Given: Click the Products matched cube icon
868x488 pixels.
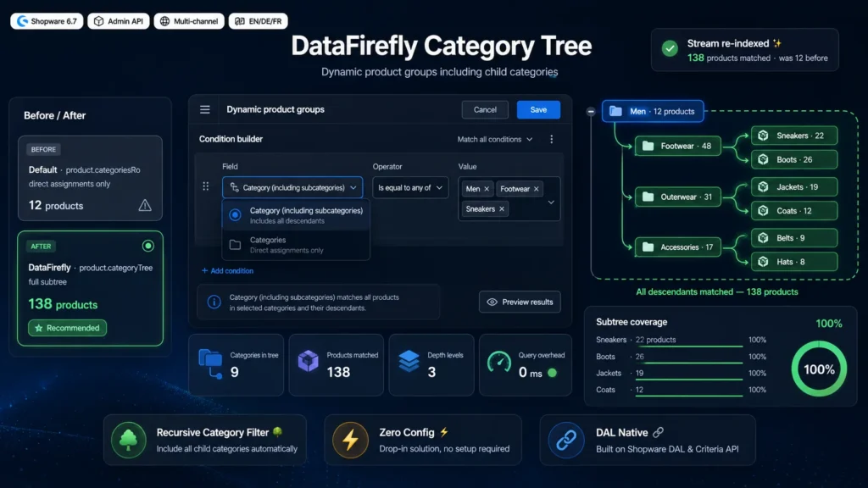Looking at the screenshot, I should point(309,361).
